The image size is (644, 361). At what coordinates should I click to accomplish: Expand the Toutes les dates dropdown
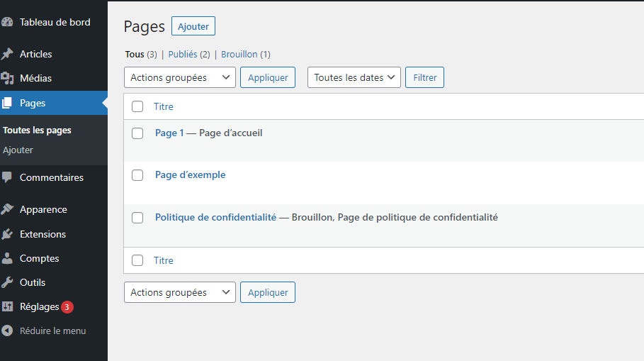pos(354,77)
